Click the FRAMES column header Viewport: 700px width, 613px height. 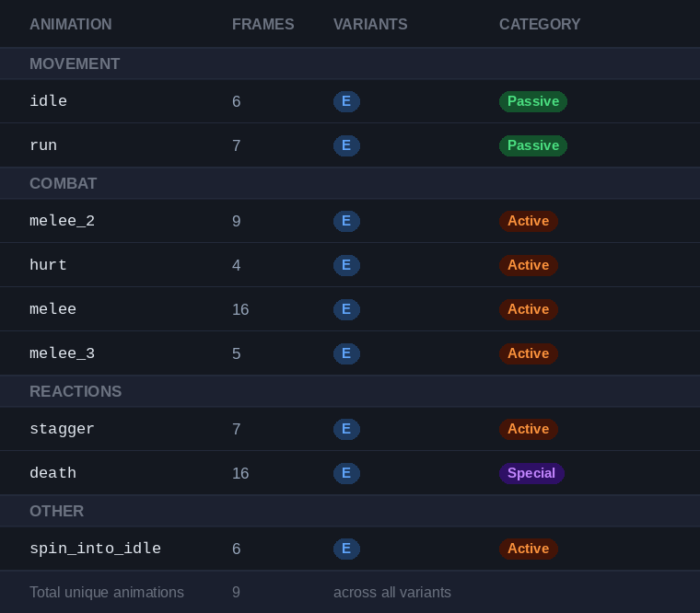(x=262, y=24)
